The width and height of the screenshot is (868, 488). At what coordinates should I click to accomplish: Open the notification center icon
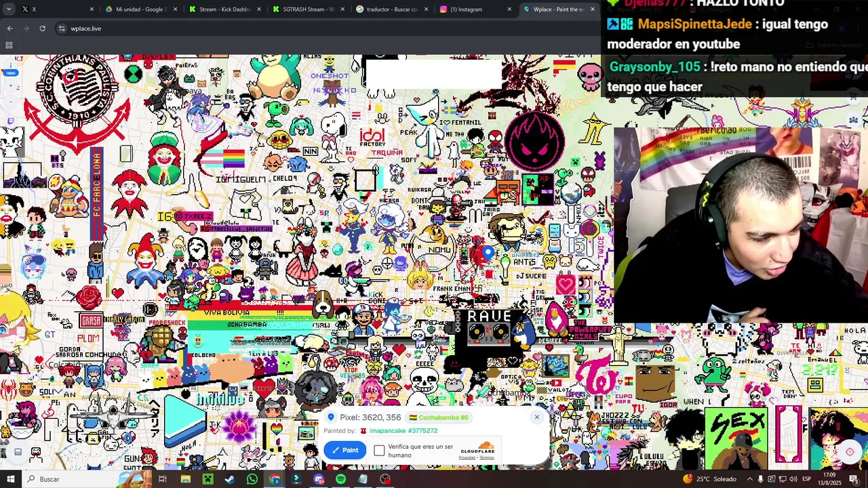(854, 479)
